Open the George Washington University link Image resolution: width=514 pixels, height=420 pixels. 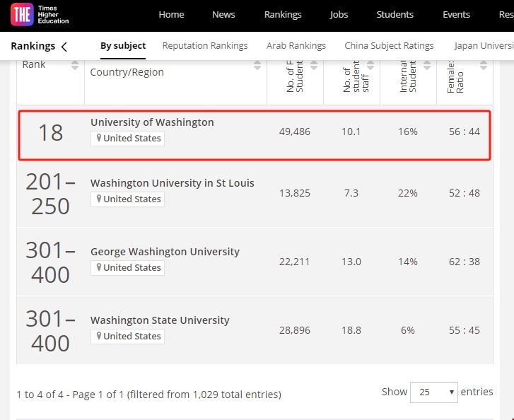pos(165,252)
